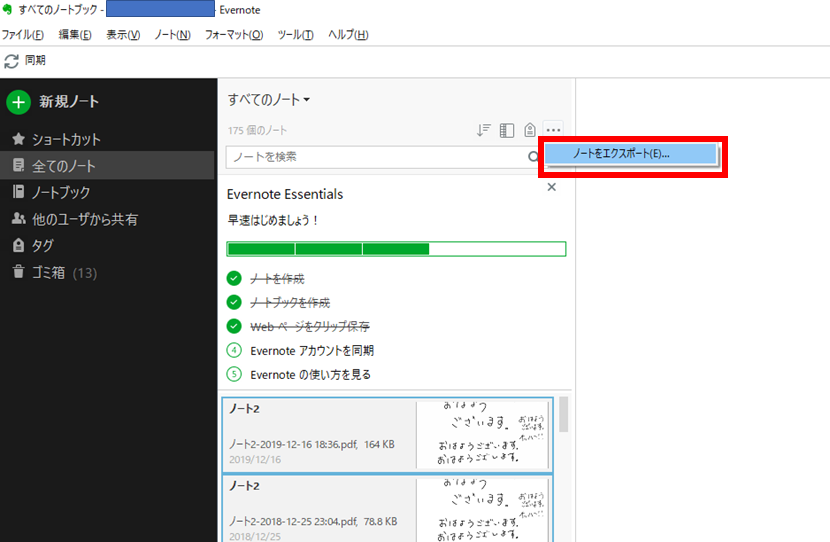Open the フォーマット(O) menu
The width and height of the screenshot is (830, 542).
pos(234,35)
